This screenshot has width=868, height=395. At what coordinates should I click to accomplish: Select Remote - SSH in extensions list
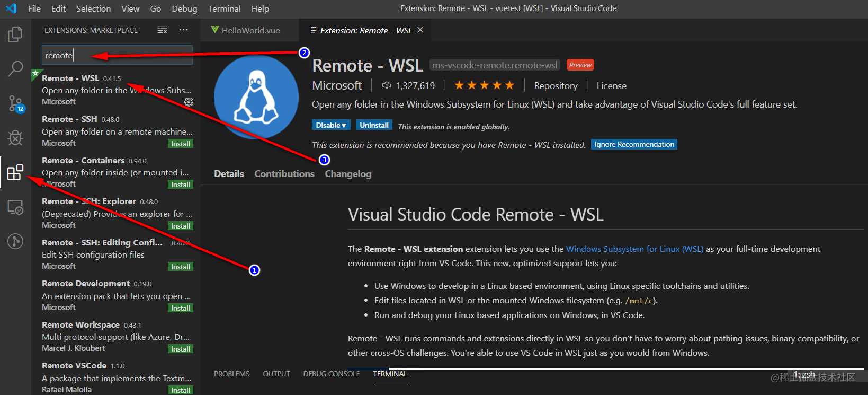tap(116, 131)
